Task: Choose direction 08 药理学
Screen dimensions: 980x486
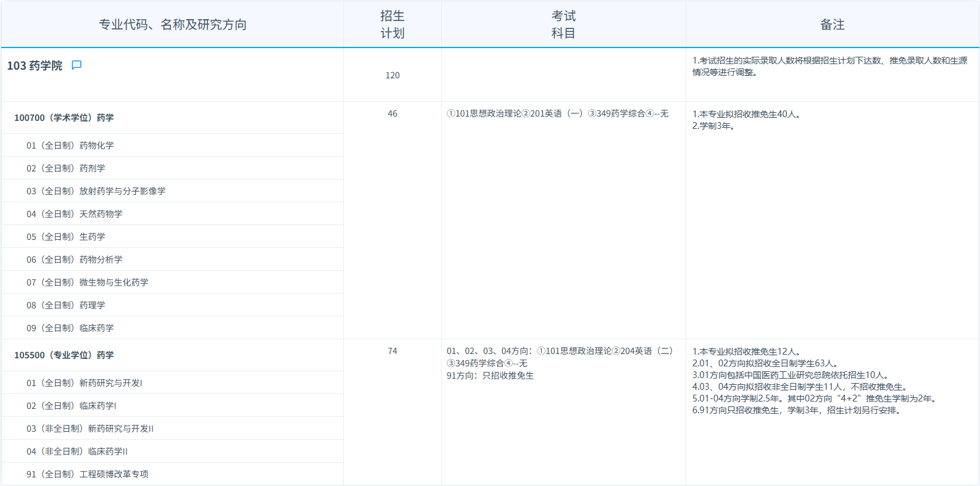Action: pyautogui.click(x=65, y=305)
